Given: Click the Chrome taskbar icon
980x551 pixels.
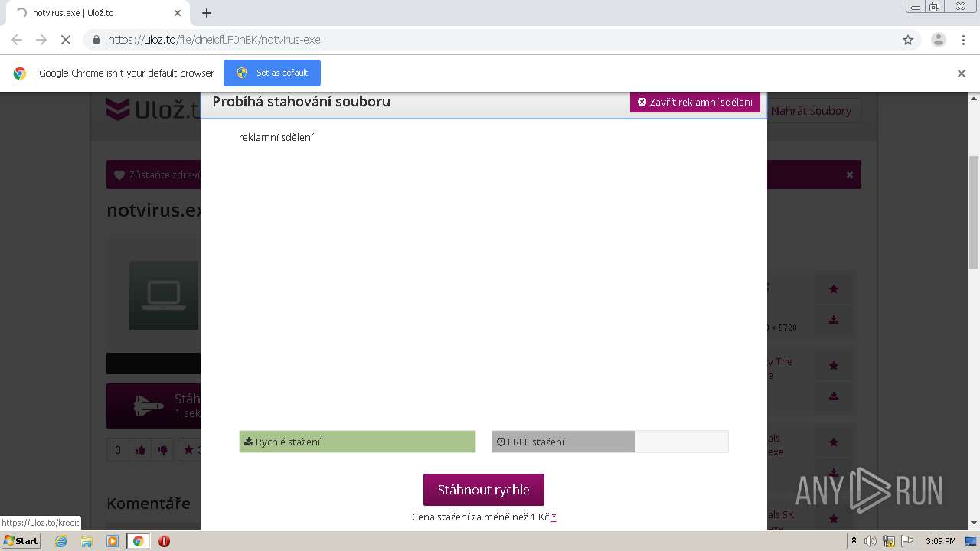Looking at the screenshot, I should tap(139, 541).
